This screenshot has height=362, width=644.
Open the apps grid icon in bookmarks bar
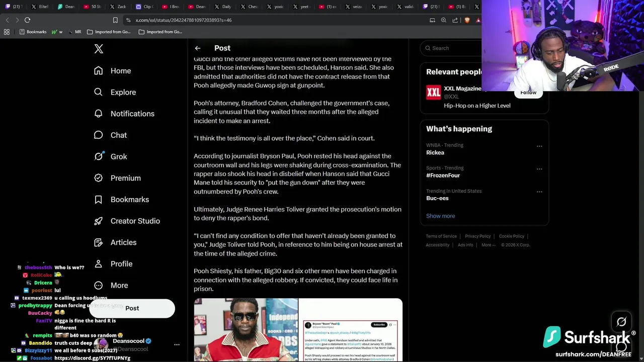[7, 32]
